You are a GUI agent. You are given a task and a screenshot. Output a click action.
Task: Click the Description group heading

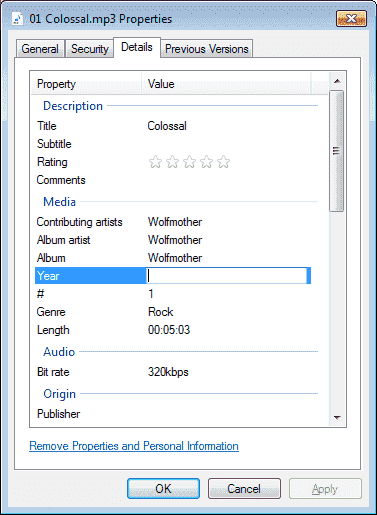73,106
